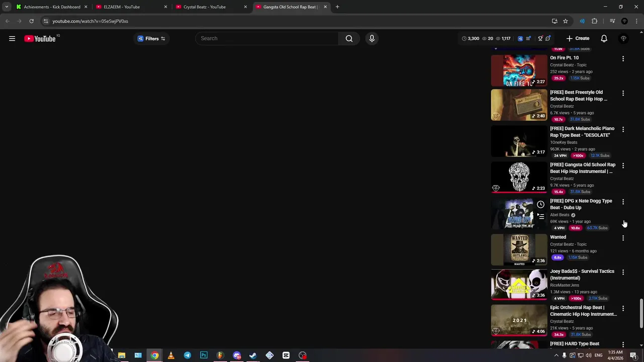Image resolution: width=644 pixels, height=362 pixels.
Task: Open Chrome media control icon
Action: tap(612, 21)
